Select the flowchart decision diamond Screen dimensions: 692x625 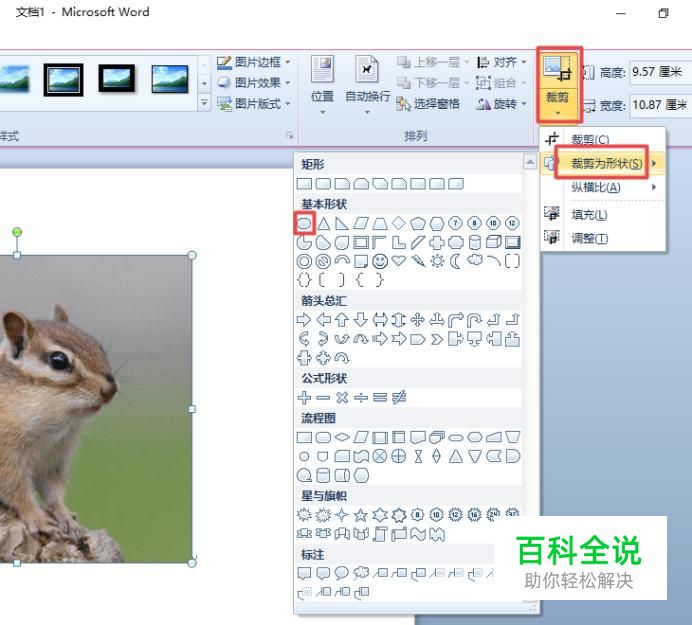point(342,437)
